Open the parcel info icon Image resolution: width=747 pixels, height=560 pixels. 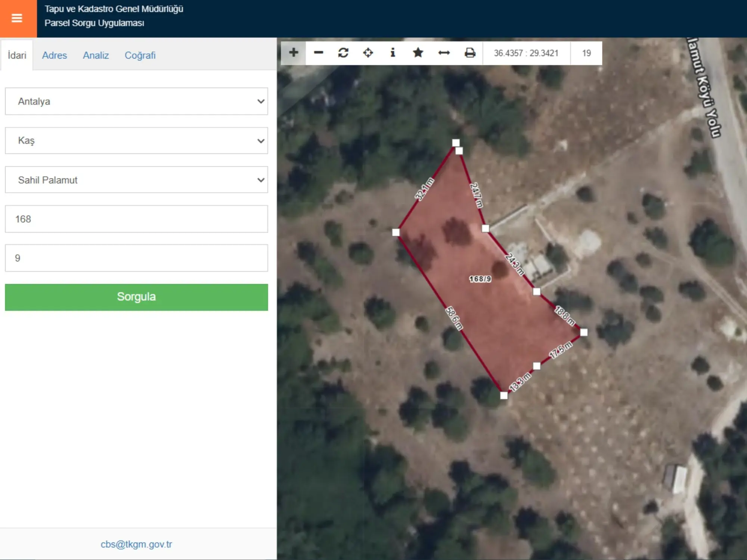coord(393,53)
